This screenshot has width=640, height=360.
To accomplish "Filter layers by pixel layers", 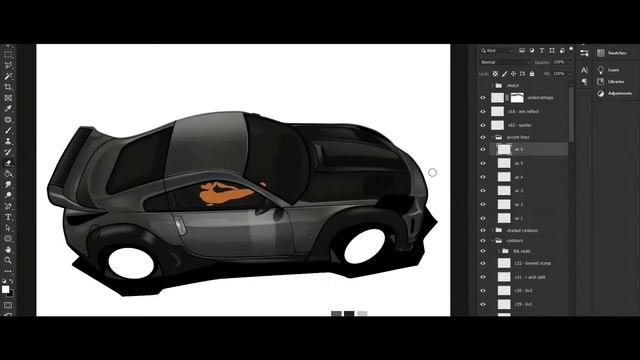I will [522, 51].
